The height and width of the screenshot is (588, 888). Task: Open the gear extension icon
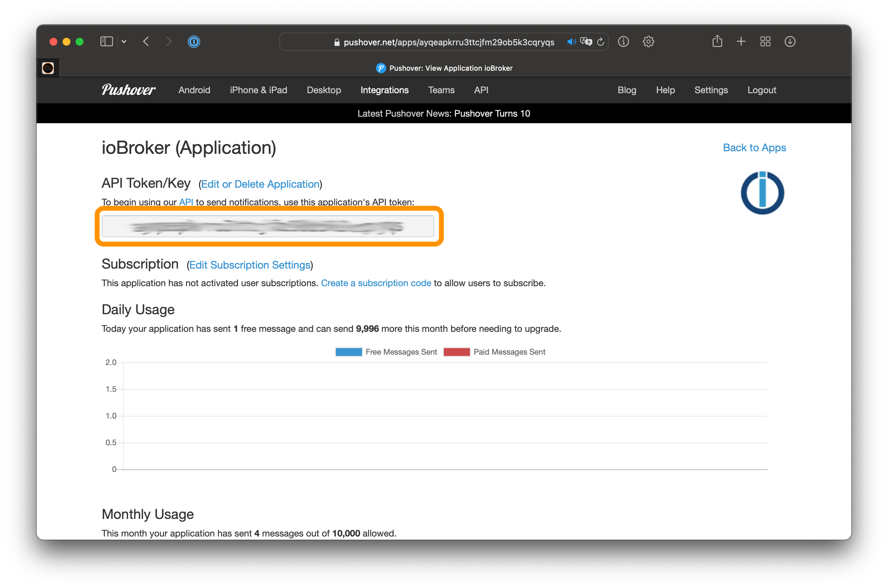pyautogui.click(x=648, y=42)
